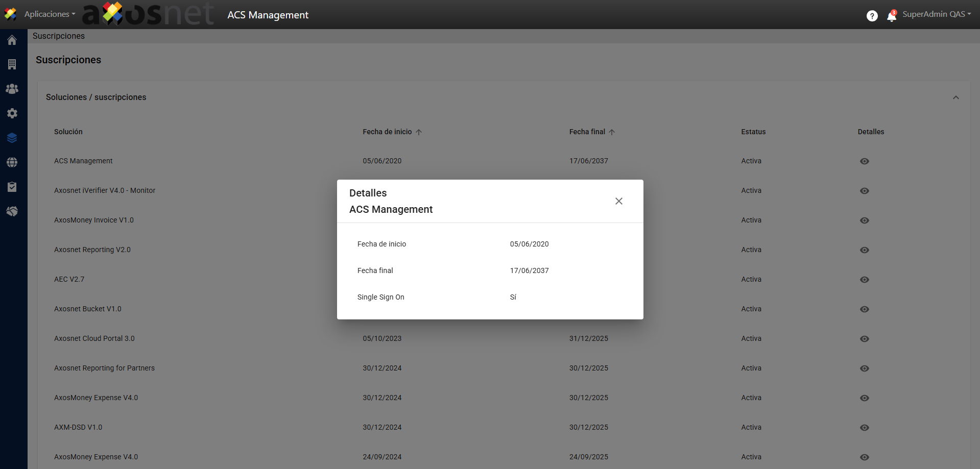The image size is (980, 469).
Task: Click end date 24/09/2025 cell
Action: pos(589,457)
